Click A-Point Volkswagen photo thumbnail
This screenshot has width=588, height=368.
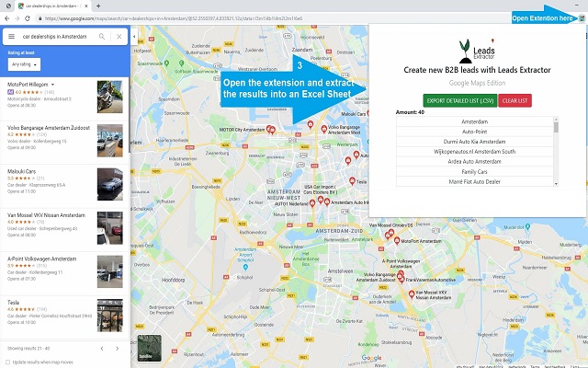(110, 271)
